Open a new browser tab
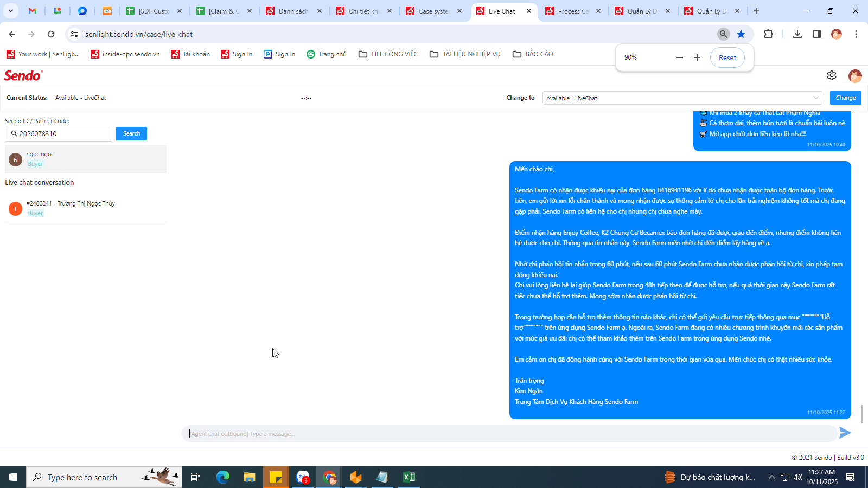868x488 pixels. [757, 11]
